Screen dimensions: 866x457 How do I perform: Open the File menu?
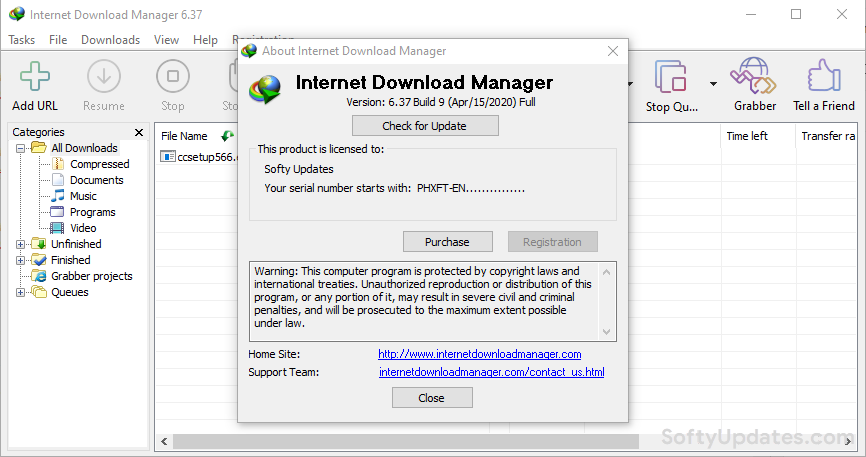58,40
